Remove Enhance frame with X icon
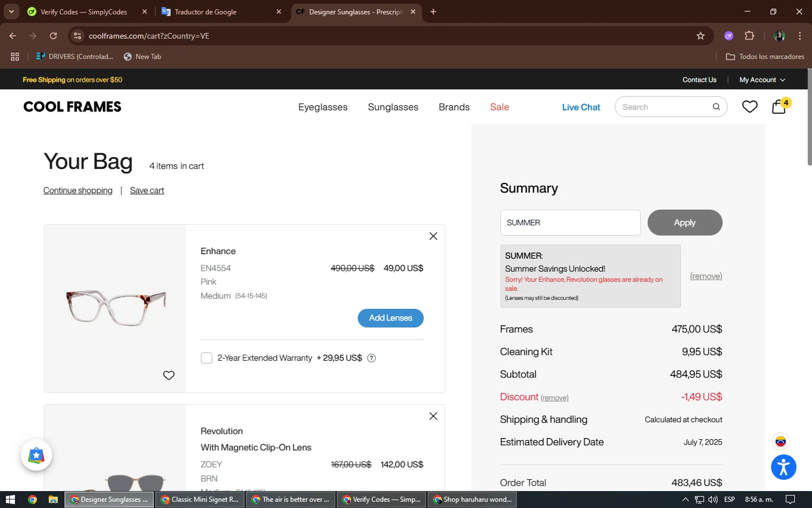The width and height of the screenshot is (812, 508). [433, 236]
